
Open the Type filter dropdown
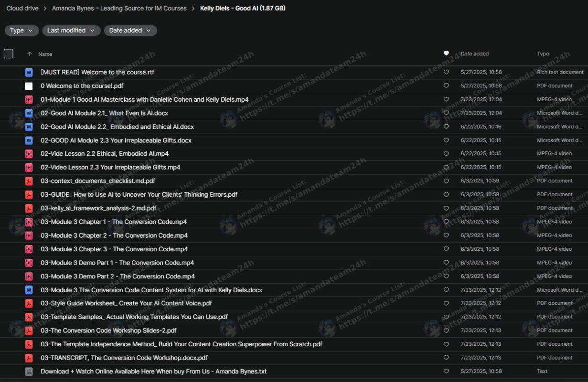click(x=21, y=31)
